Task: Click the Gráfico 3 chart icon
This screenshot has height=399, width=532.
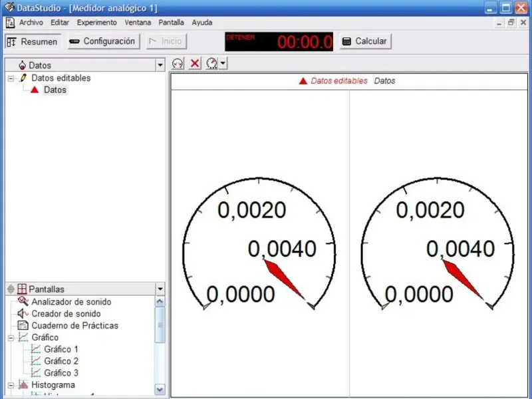Action: [36, 373]
